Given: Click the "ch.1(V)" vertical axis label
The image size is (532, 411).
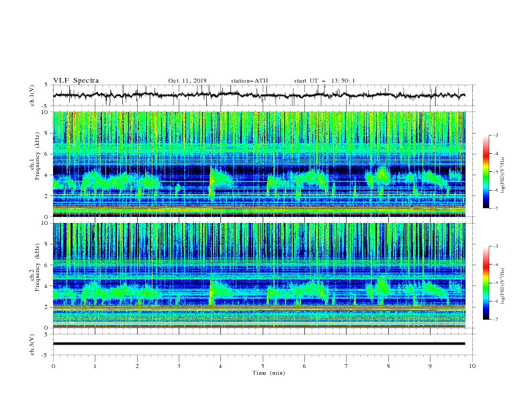Looking at the screenshot, I should [x=32, y=95].
